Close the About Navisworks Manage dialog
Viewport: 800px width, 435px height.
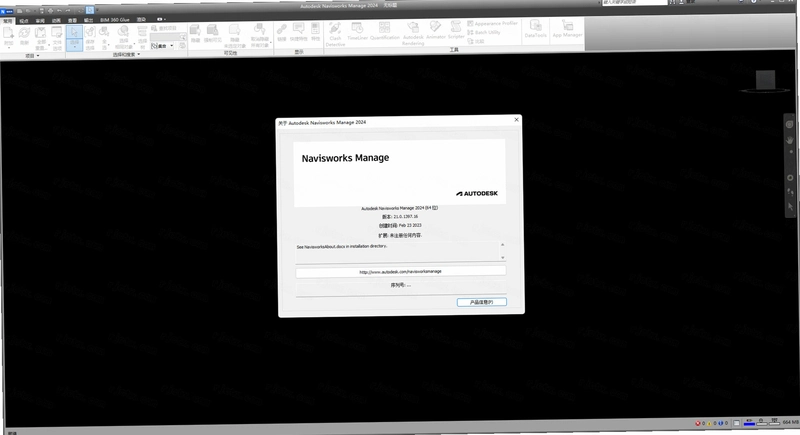[516, 119]
